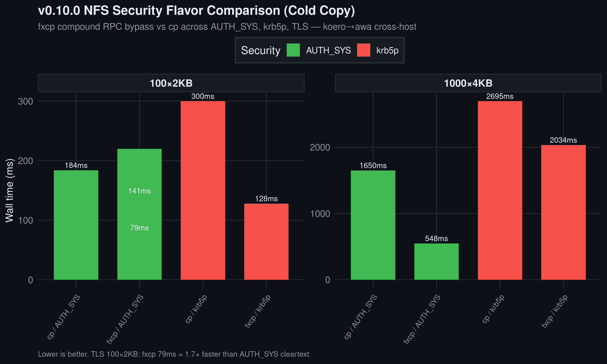Click the Security legend title
This screenshot has width=607, height=364.
coord(261,50)
